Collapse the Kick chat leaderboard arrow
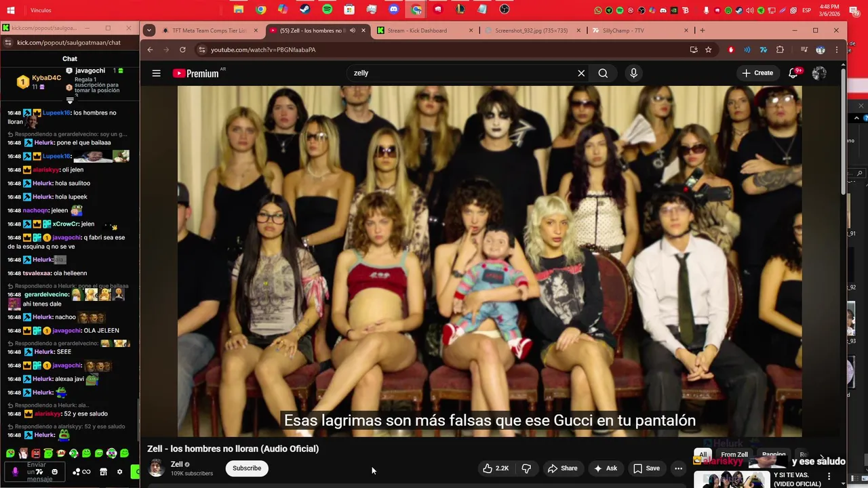This screenshot has height=488, width=868. 69,101
